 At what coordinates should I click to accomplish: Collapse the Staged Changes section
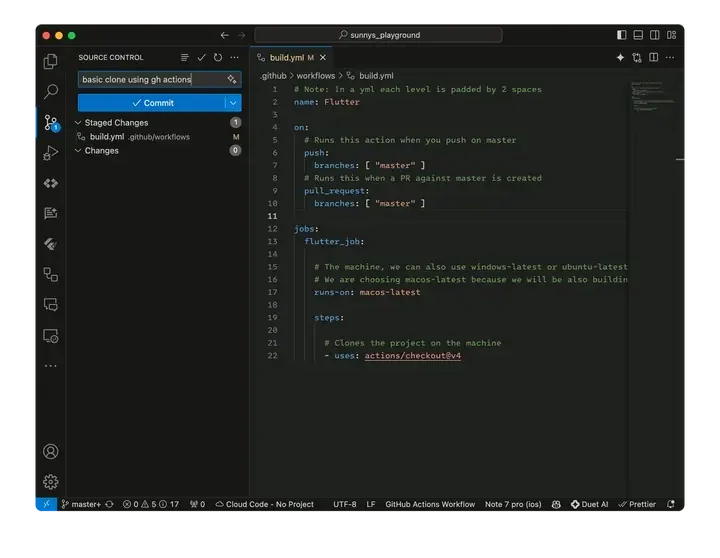pos(78,123)
